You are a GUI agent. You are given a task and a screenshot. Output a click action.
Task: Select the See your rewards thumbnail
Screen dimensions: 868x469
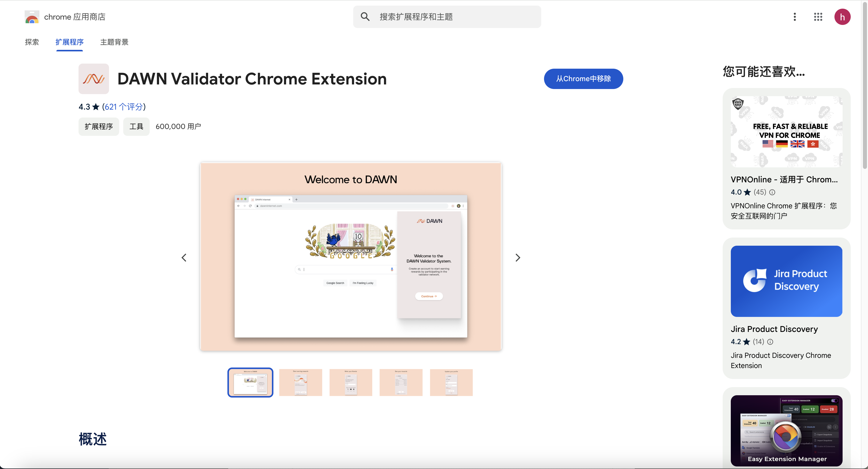tap(401, 382)
